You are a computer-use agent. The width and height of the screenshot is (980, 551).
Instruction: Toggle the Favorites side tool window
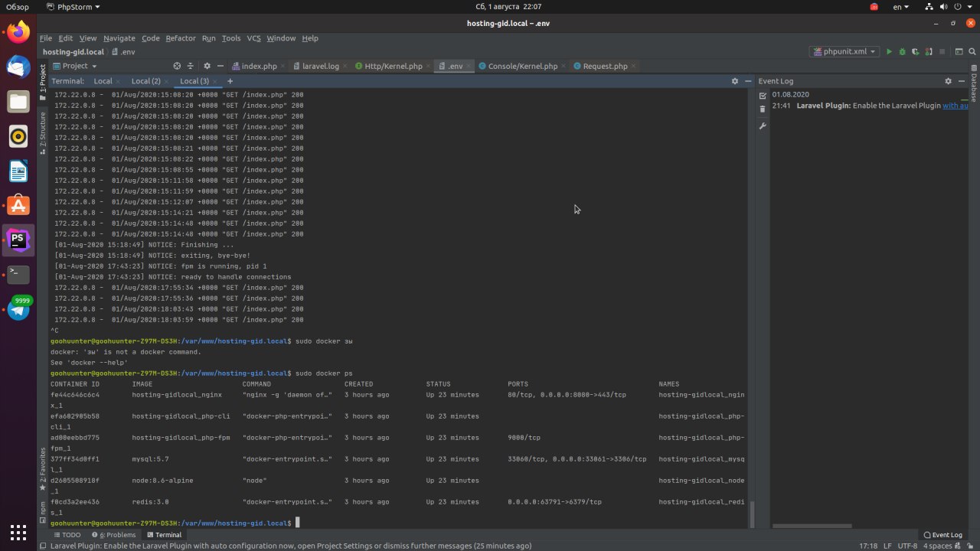pyautogui.click(x=43, y=470)
